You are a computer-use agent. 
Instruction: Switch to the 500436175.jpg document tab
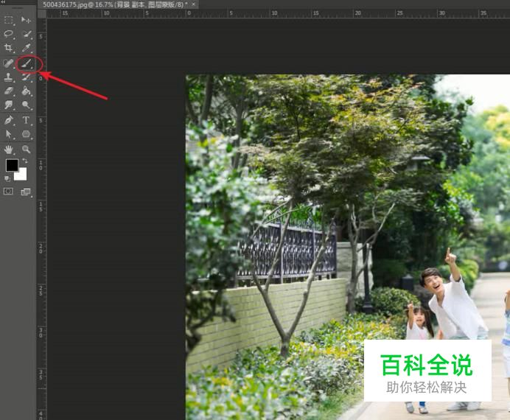[x=115, y=4]
